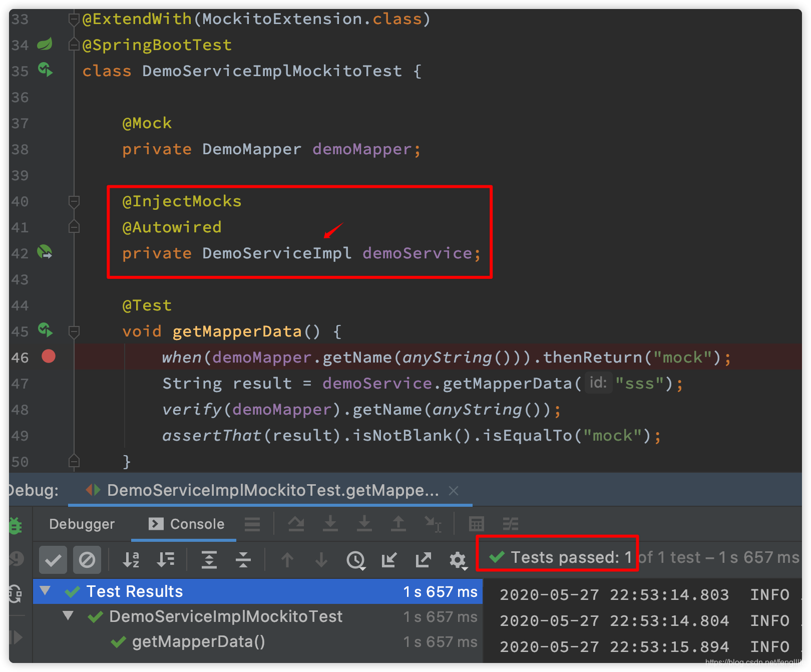Screen dimensions: 811x672
Task: Click the Step Out icon
Action: (x=398, y=524)
